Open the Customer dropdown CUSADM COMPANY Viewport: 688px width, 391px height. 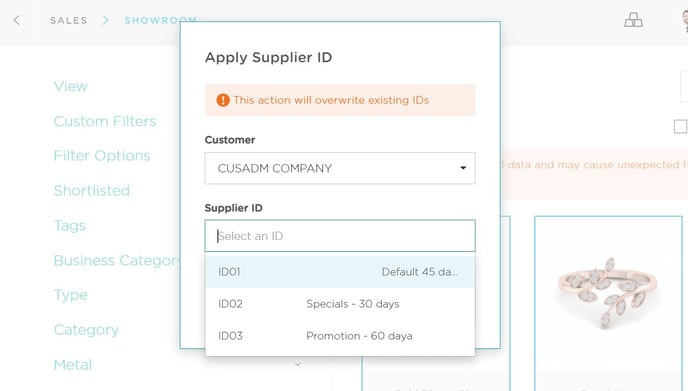340,168
